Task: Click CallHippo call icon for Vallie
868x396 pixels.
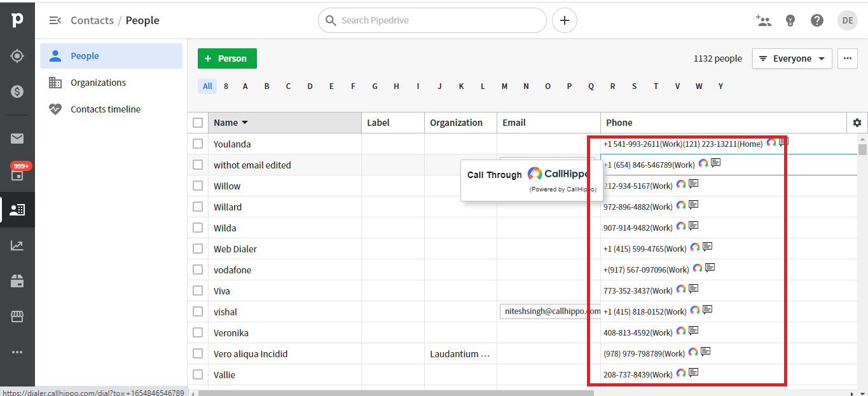Action: click(x=681, y=373)
